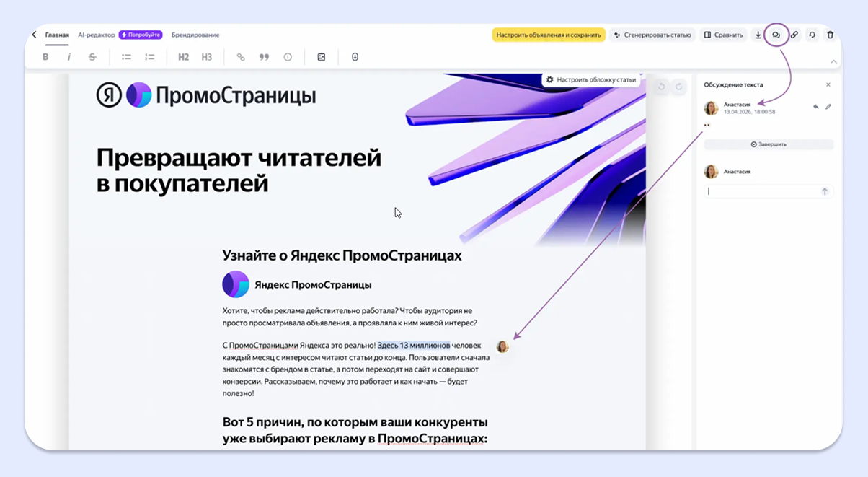This screenshot has height=477, width=868.
Task: Switch to the AI-редактор tab
Action: pos(97,34)
